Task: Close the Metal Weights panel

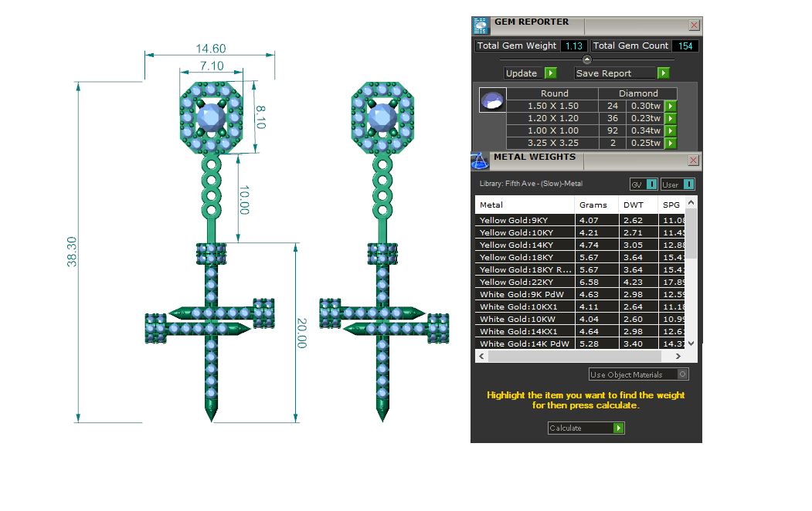Action: [x=693, y=161]
